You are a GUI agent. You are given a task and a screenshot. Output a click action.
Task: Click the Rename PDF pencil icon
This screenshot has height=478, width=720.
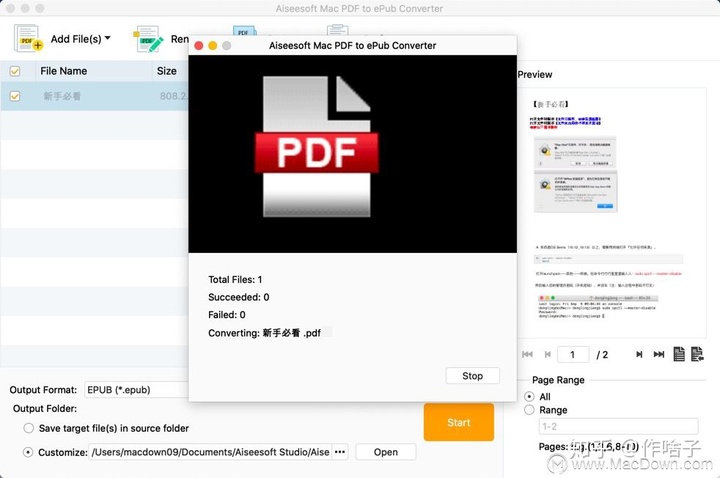pos(149,39)
